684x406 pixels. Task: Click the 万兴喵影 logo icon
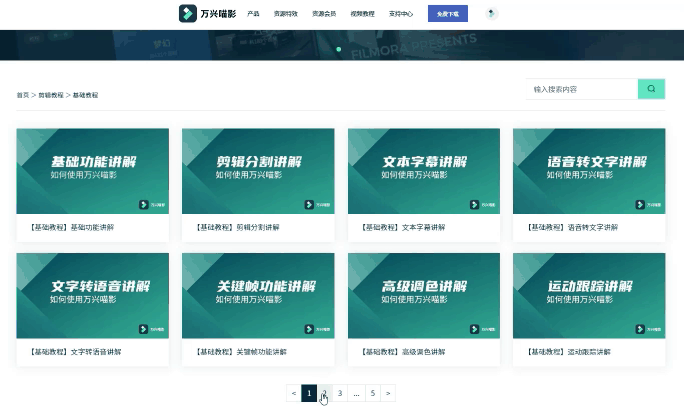(188, 14)
